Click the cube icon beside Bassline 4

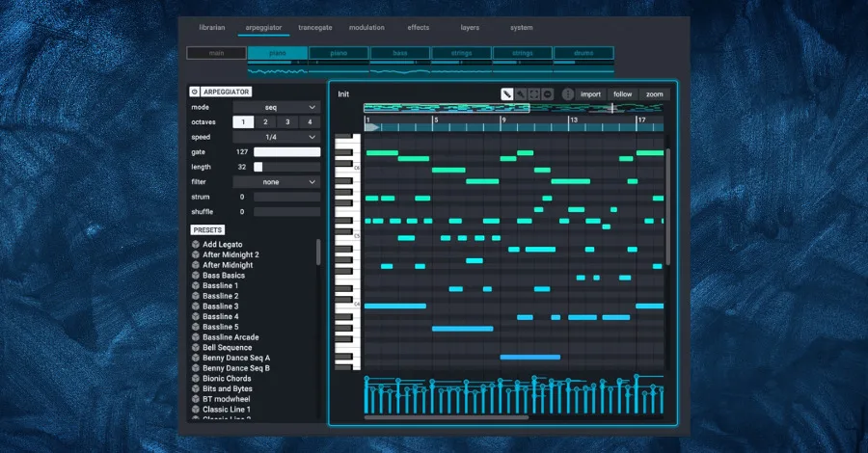point(196,317)
